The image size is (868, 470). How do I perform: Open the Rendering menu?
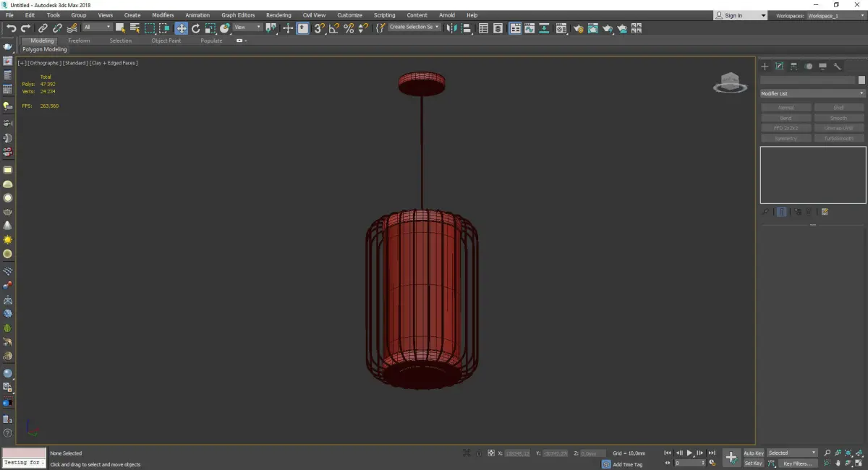tap(278, 15)
